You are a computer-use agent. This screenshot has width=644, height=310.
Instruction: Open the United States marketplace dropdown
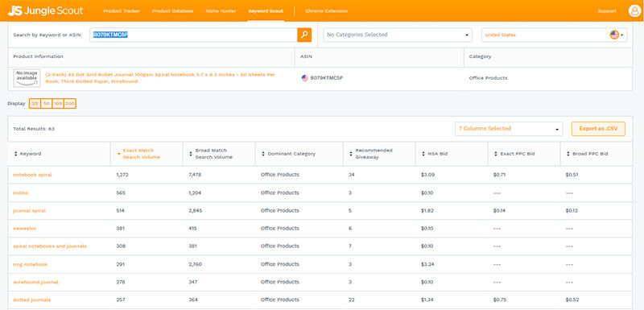tap(554, 35)
